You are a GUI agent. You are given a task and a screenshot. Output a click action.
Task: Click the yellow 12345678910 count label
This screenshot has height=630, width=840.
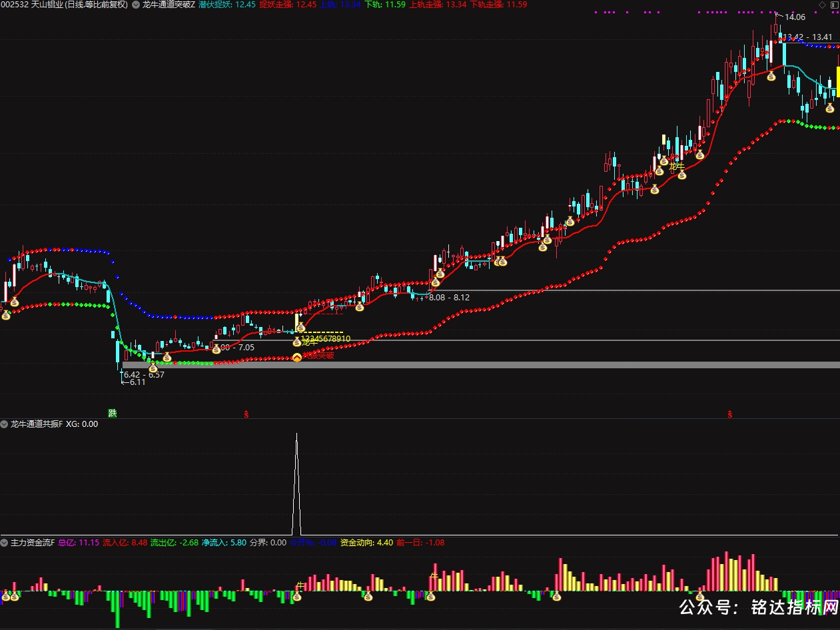pyautogui.click(x=326, y=338)
